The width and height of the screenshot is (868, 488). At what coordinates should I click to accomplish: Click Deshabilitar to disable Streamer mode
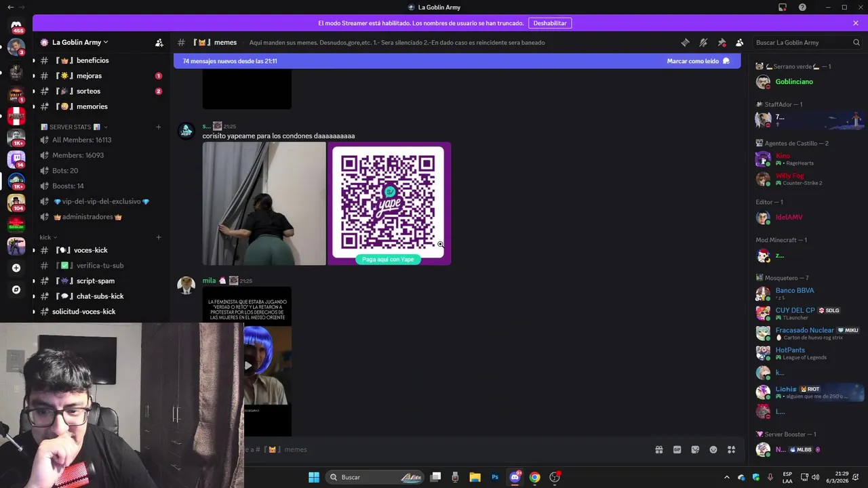click(550, 23)
